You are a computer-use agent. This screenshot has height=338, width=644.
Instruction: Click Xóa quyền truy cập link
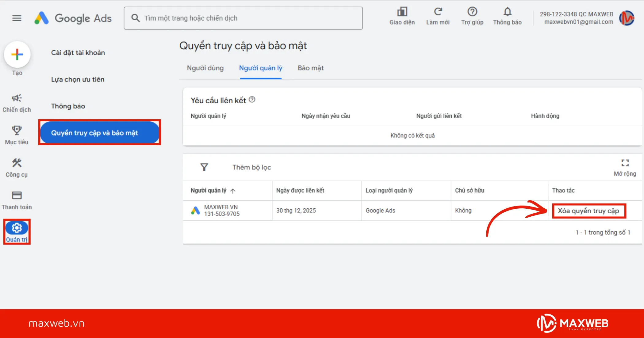click(x=588, y=211)
